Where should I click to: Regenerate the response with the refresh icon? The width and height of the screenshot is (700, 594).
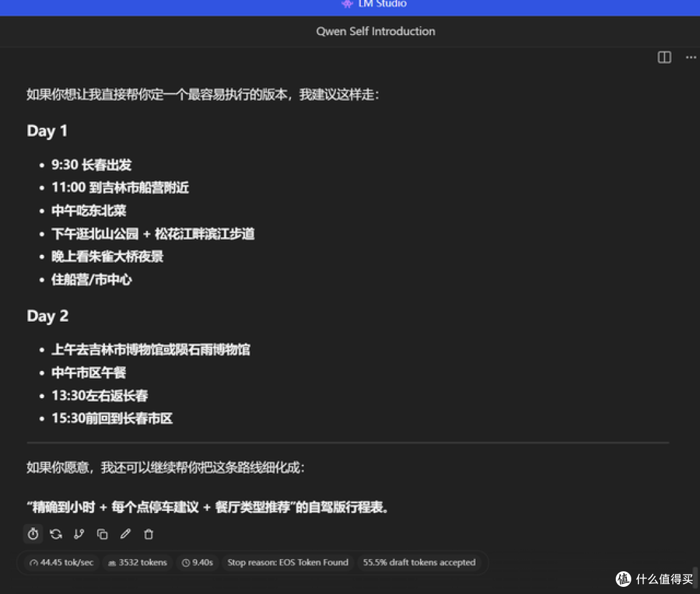coord(56,534)
